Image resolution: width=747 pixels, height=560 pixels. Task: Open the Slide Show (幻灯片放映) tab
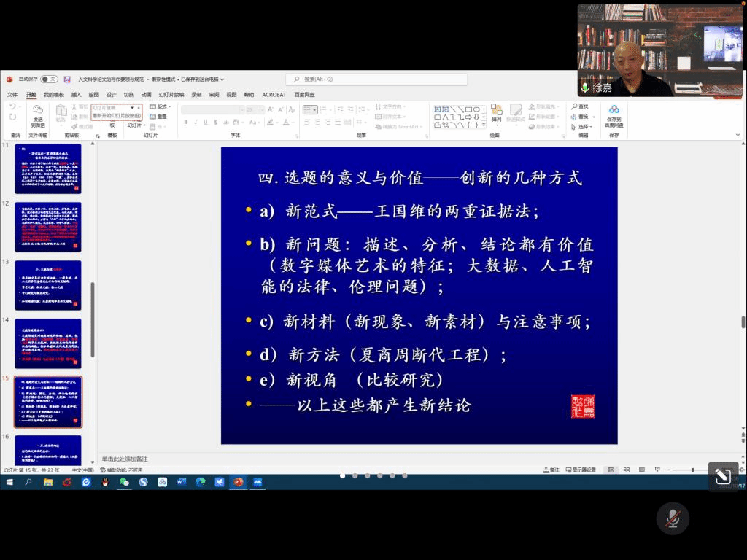169,95
